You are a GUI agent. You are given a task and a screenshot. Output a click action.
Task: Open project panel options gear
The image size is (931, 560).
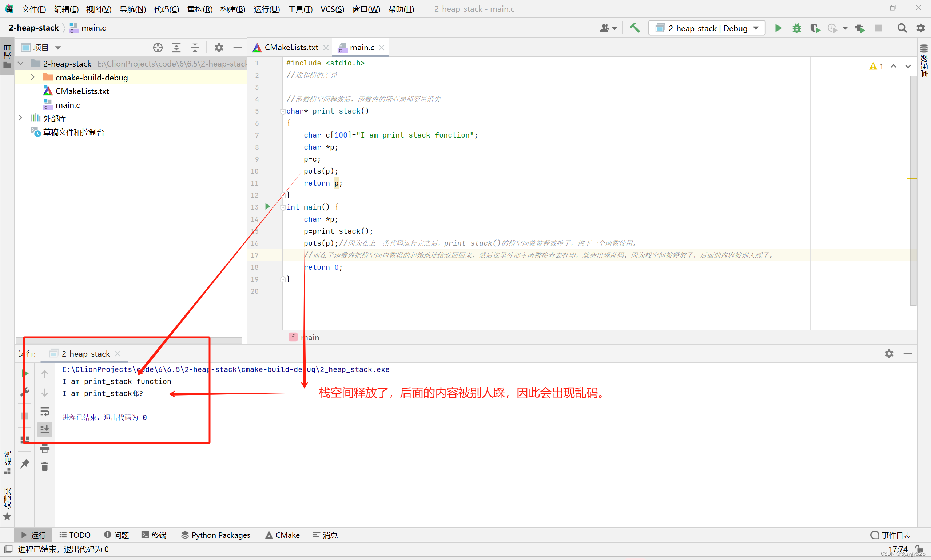click(219, 48)
